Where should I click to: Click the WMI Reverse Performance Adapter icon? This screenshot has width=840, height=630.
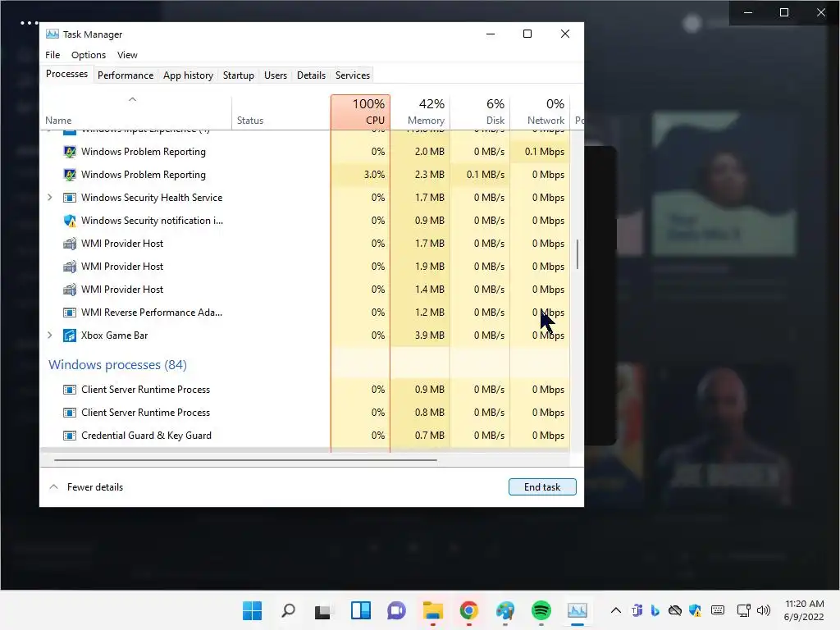pos(70,313)
